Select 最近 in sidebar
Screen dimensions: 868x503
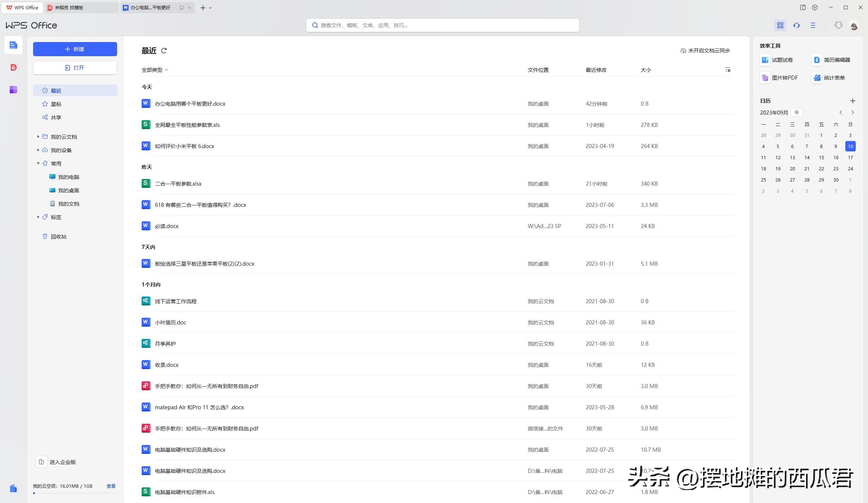(75, 90)
